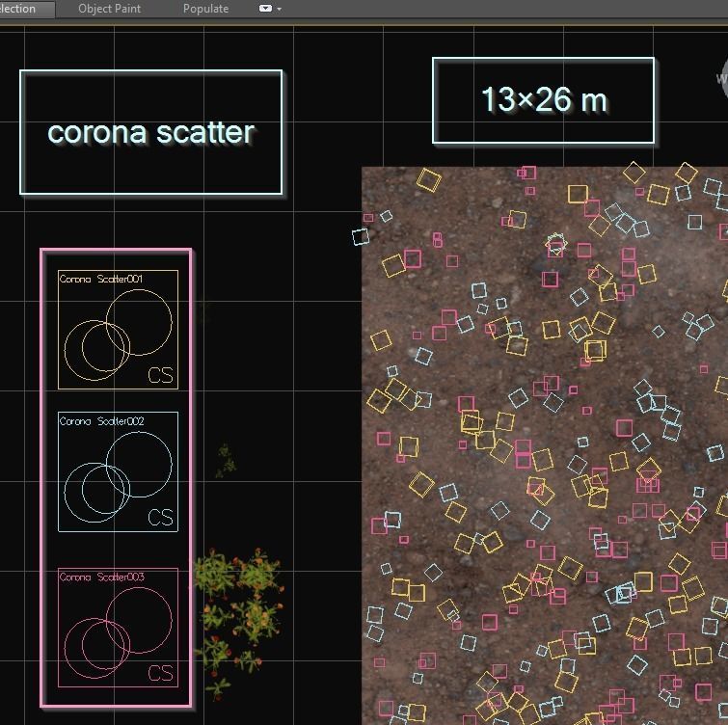The height and width of the screenshot is (725, 728).
Task: Expand the ribbon display options dropdown
Action: (x=270, y=9)
